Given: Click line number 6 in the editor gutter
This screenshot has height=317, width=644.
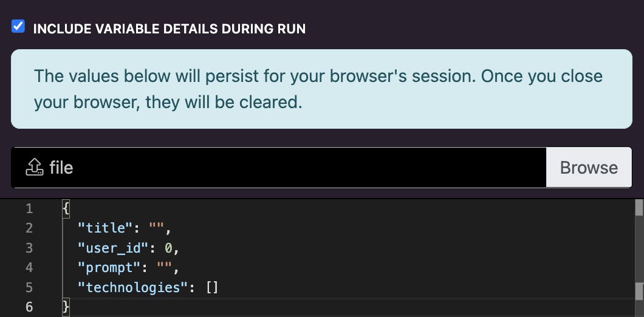Looking at the screenshot, I should tap(29, 307).
